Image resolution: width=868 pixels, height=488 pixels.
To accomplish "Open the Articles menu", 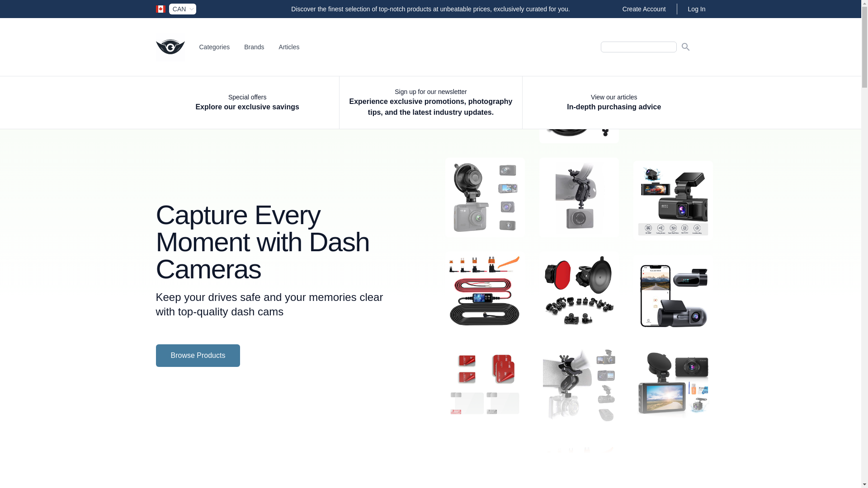I will 289,47.
